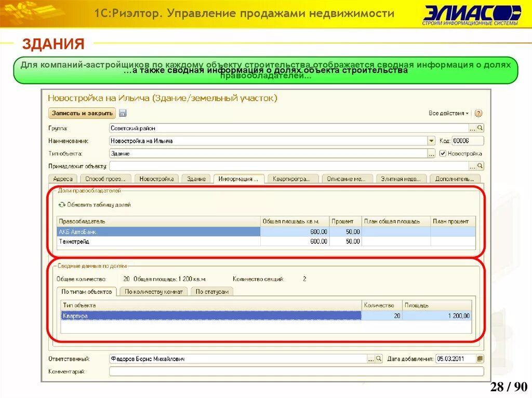Click Количество cell 20 in Квартира row
This screenshot has width=532, height=398.
[x=382, y=315]
